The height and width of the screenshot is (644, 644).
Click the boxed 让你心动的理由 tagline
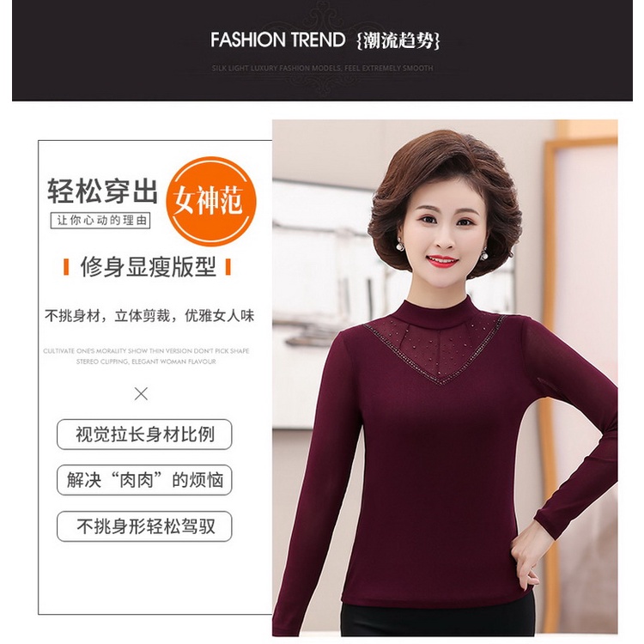(100, 221)
